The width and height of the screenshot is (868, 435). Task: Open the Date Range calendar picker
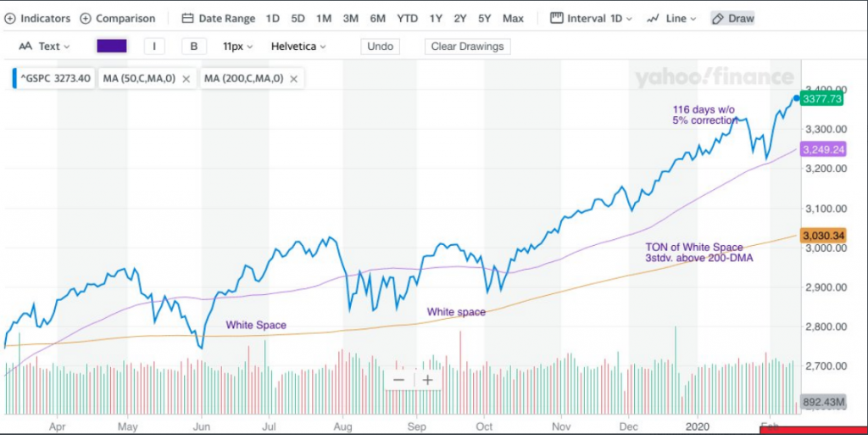click(218, 18)
